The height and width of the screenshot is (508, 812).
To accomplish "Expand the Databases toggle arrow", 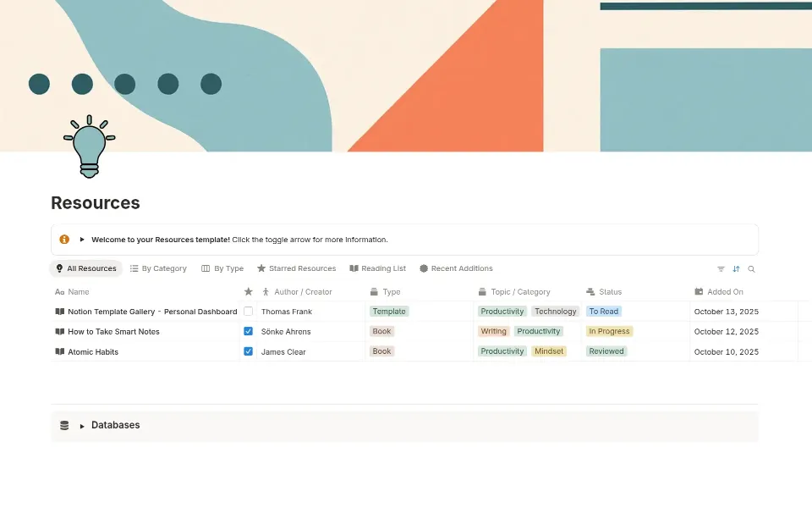I will tap(82, 426).
